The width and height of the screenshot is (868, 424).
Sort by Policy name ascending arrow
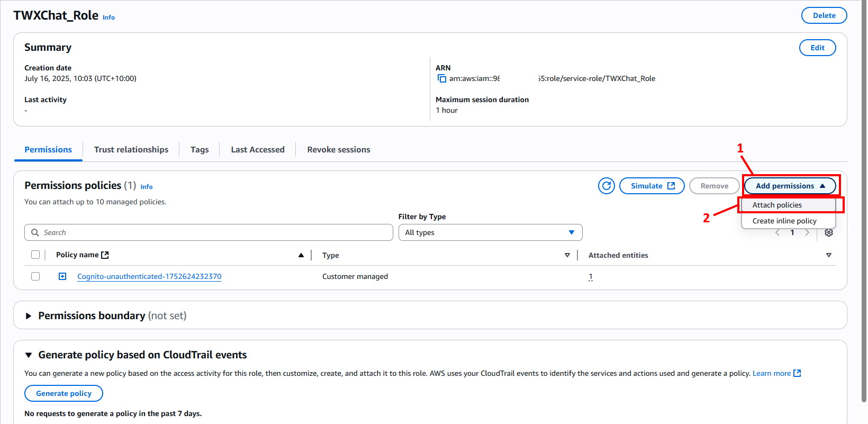[x=301, y=255]
